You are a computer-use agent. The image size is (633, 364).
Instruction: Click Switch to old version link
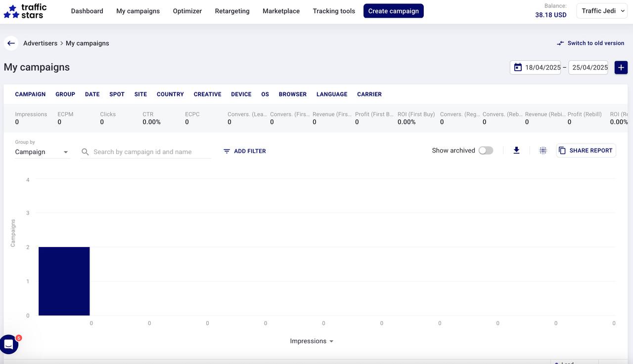590,43
